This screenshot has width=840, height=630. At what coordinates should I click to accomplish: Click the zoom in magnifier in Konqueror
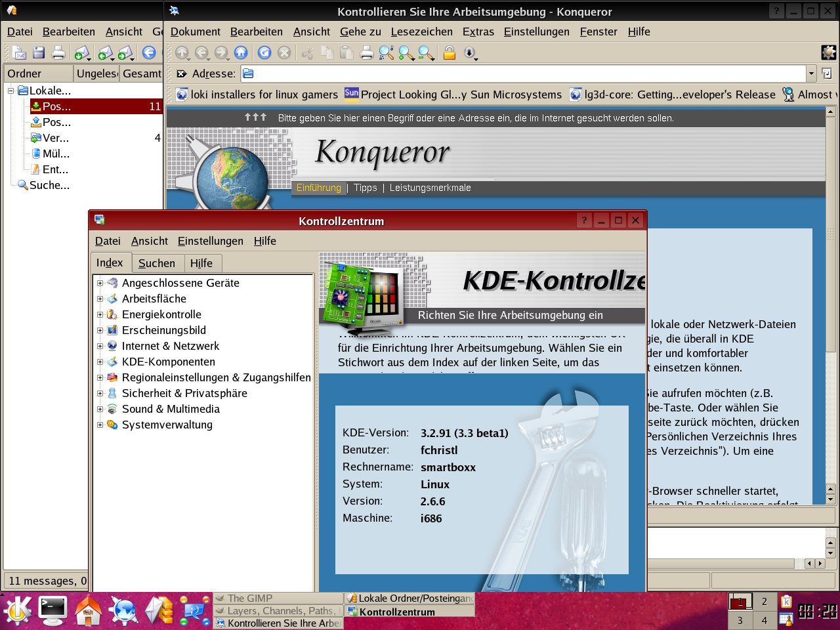(x=406, y=53)
